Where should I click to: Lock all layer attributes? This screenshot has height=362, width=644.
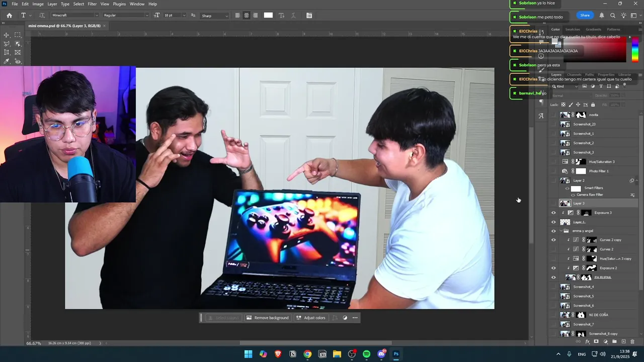pyautogui.click(x=593, y=105)
